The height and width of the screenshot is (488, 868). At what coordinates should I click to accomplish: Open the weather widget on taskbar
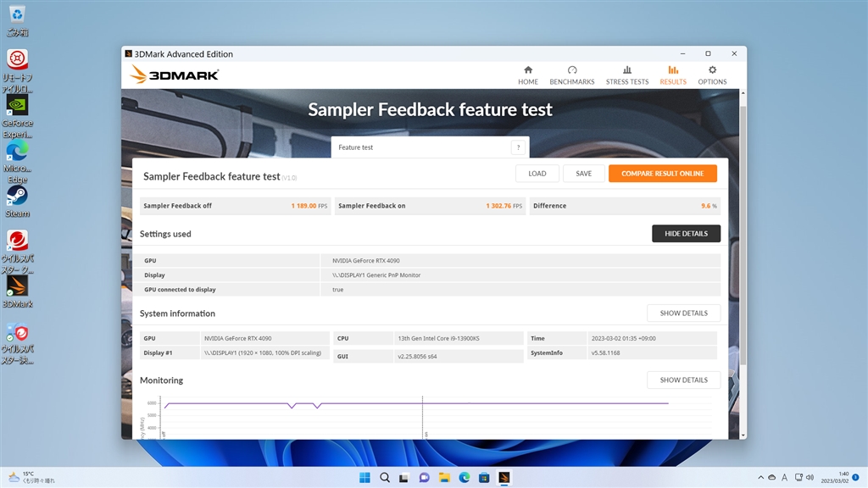31,478
